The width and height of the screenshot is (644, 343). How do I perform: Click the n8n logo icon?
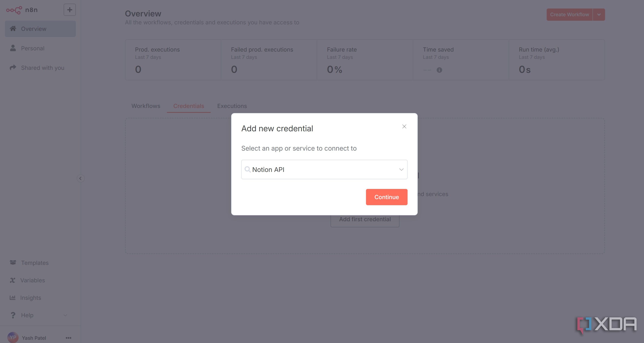[x=14, y=10]
